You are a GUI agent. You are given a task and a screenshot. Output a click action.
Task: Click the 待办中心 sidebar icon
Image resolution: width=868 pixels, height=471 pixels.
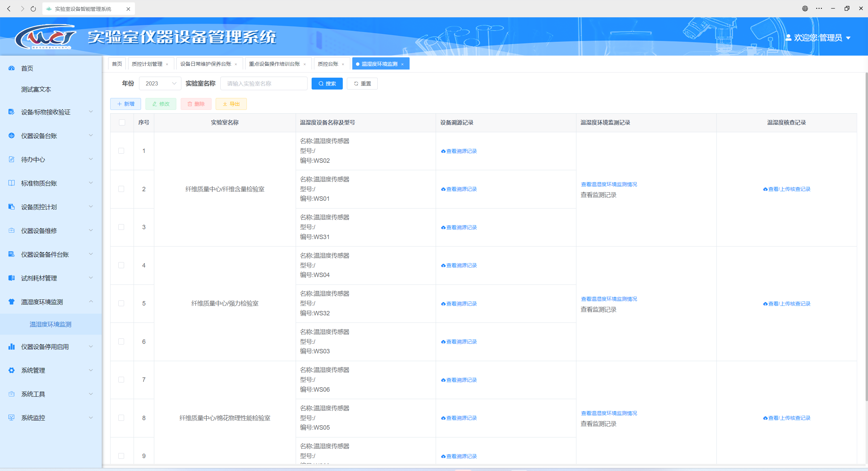click(12, 159)
